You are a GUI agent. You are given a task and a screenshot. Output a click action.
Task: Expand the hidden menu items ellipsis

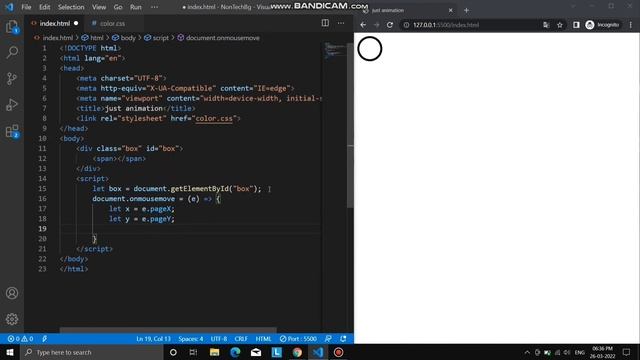(154, 7)
